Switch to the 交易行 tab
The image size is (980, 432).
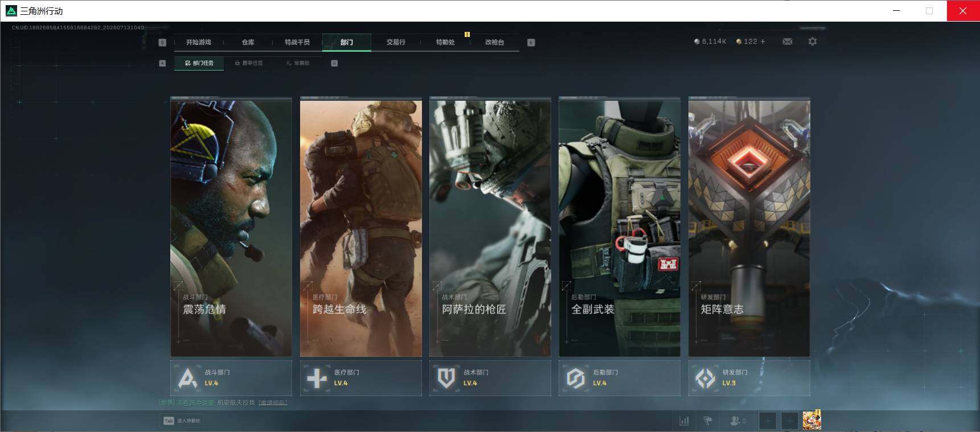(x=396, y=42)
